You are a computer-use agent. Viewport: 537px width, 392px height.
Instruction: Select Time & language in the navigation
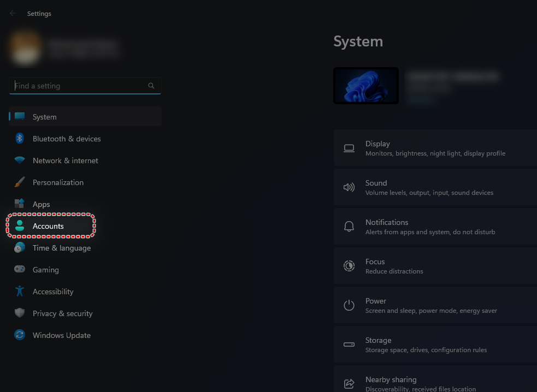61,248
